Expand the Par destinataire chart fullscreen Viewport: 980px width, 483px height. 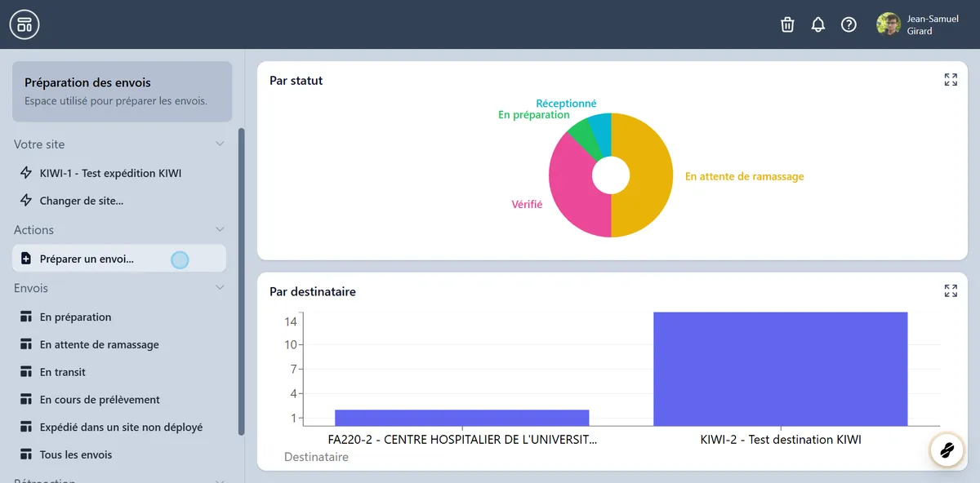951,291
